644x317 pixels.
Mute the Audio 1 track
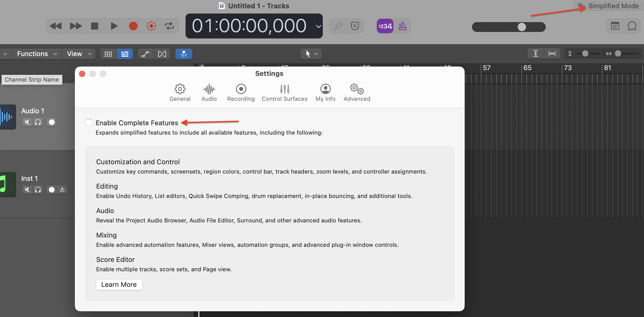(27, 122)
